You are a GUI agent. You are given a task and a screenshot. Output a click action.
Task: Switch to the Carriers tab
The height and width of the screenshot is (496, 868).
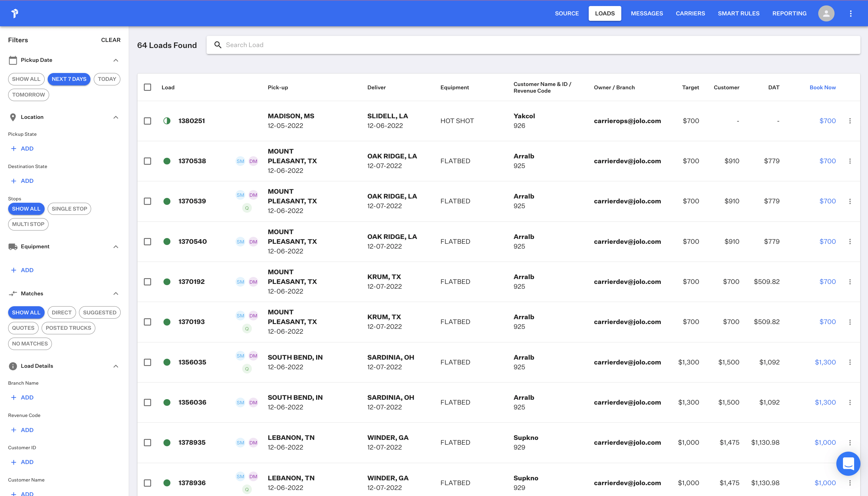tap(690, 13)
